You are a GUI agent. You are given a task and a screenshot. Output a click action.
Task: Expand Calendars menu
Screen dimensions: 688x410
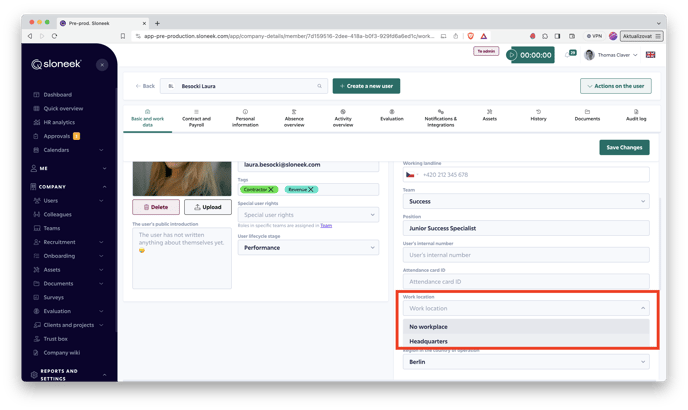101,150
